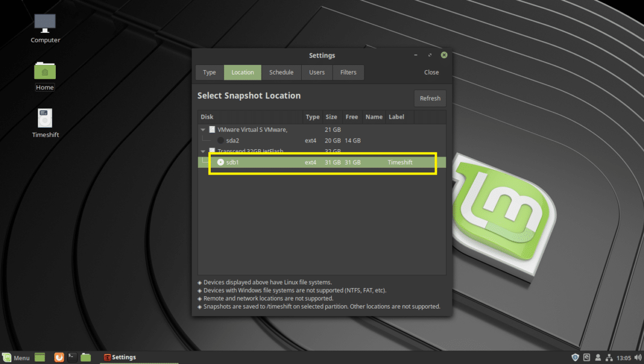Open the user account tray icon
Image resolution: width=644 pixels, height=364 pixels.
point(598,357)
